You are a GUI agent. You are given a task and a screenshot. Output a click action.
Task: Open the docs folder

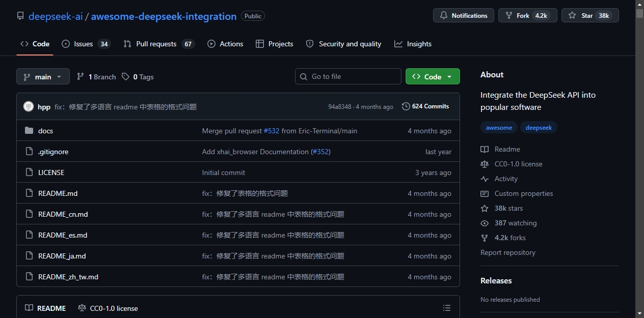[x=45, y=131]
